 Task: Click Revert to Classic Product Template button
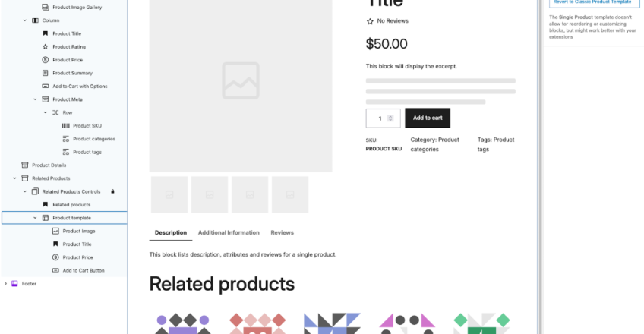592,2
